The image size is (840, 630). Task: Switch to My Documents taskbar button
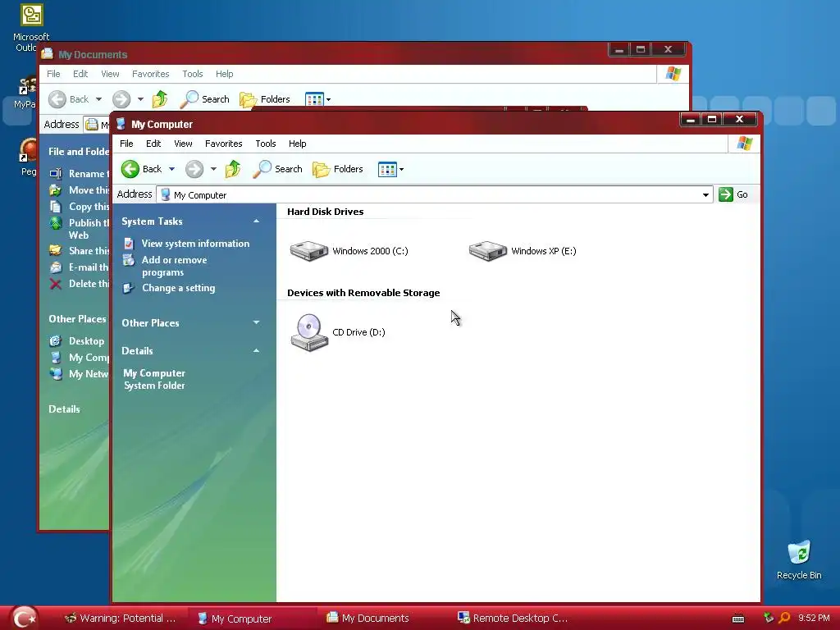[x=368, y=619]
